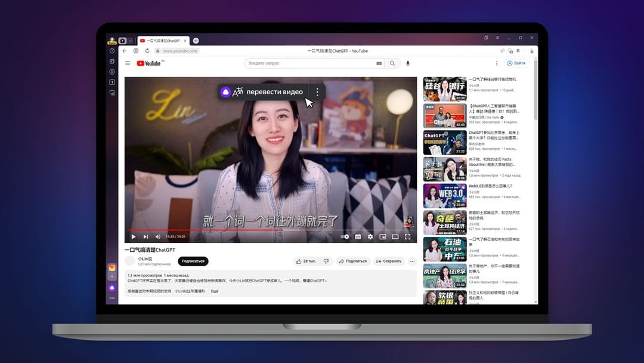Toggle autoplay switch in player controls
This screenshot has height=363, width=644.
[x=345, y=236]
